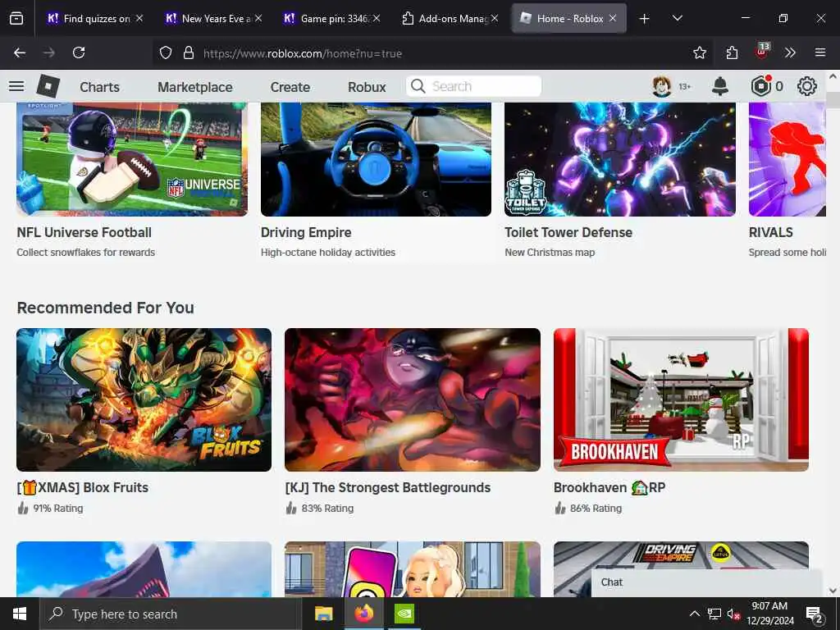This screenshot has width=840, height=630.
Task: Click the red extension icon with badge 13
Action: click(762, 52)
